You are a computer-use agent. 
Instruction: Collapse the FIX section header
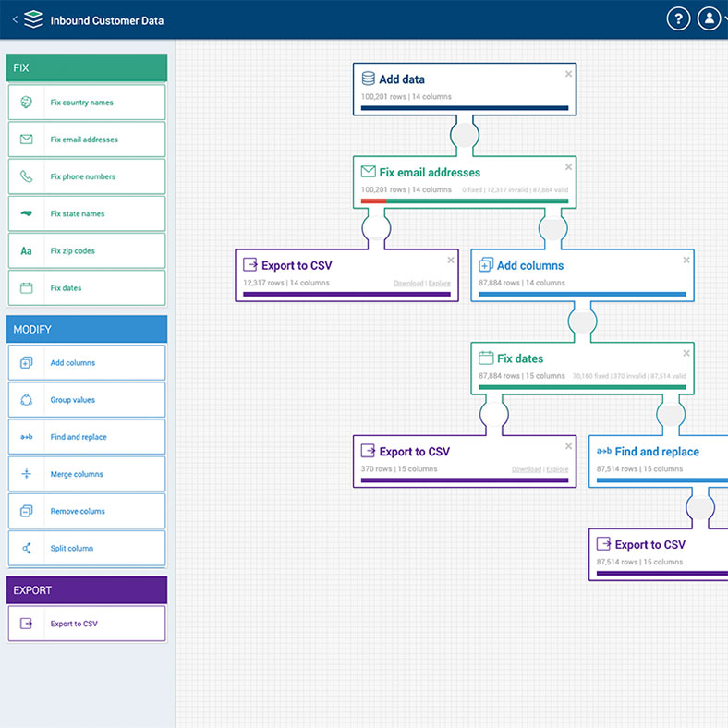pyautogui.click(x=87, y=67)
